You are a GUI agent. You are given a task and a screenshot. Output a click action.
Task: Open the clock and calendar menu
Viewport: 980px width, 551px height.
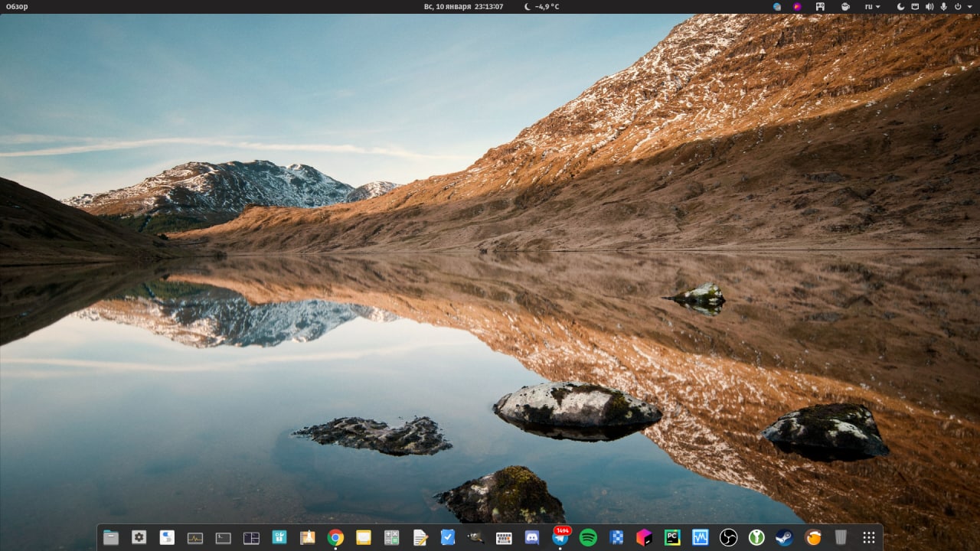pos(463,6)
